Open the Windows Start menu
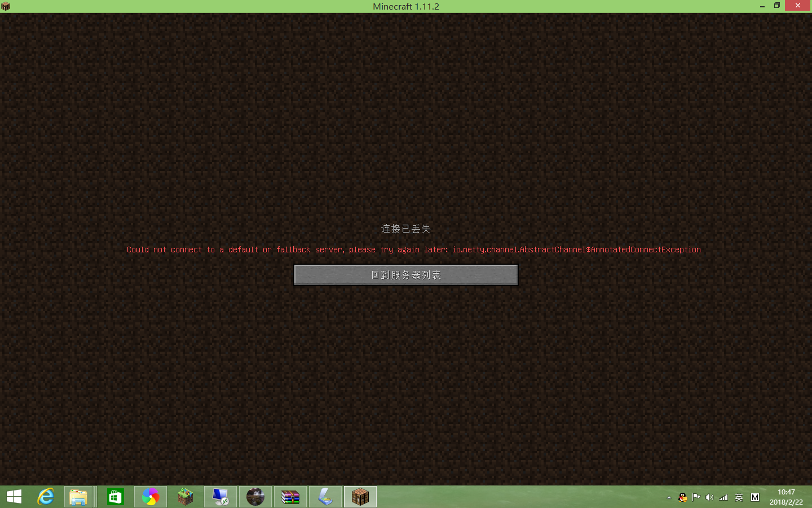The height and width of the screenshot is (508, 812). pos(14,497)
